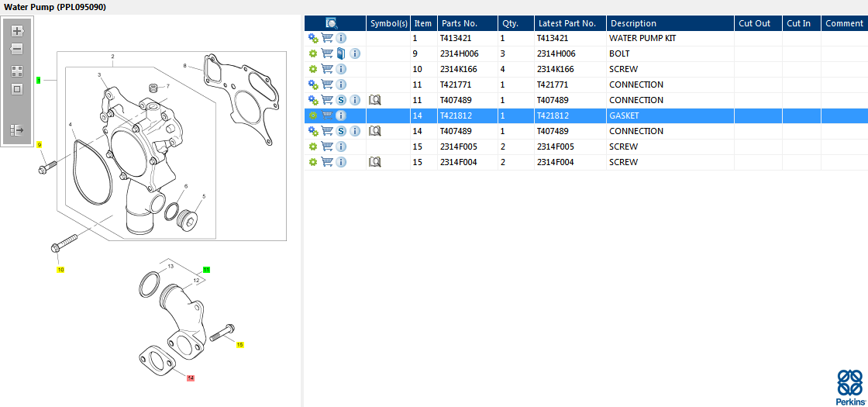Select yellow callout 15 screw on diagram
Viewport: 868px width, 407px height.
pyautogui.click(x=239, y=344)
